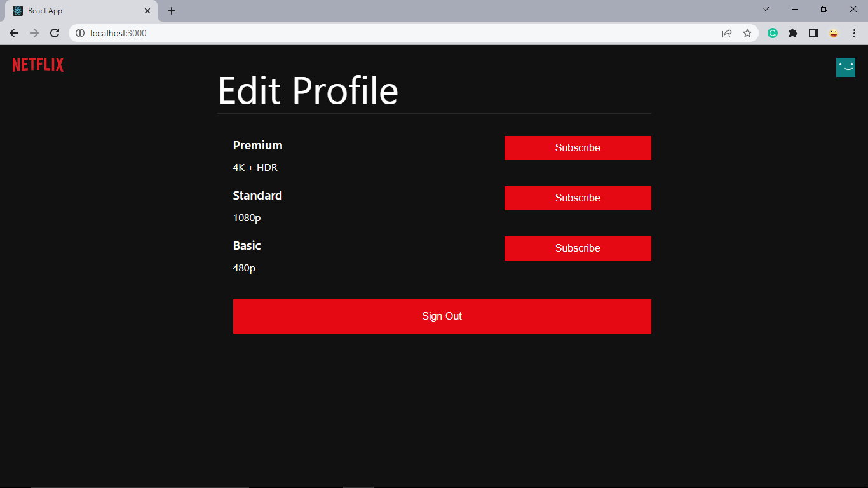
Task: Subscribe to the Basic 480p plan
Action: tap(578, 248)
